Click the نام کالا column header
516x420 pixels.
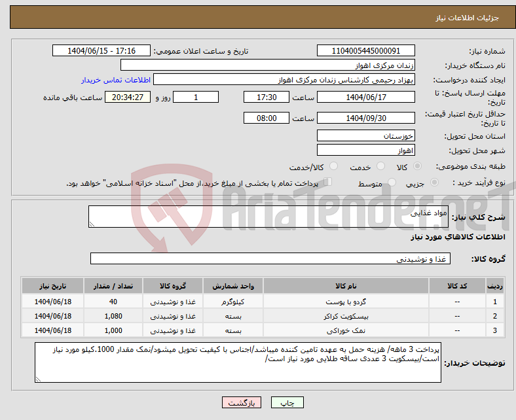[346, 286]
